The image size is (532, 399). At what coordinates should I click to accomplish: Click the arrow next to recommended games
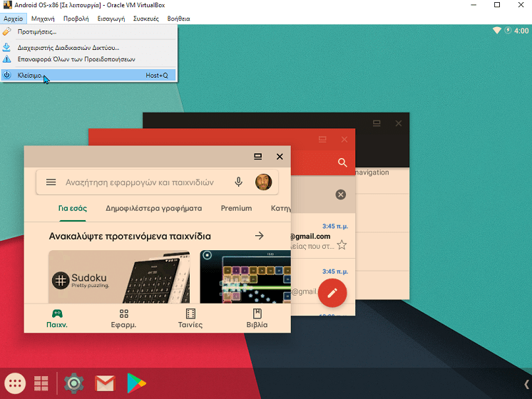[259, 236]
